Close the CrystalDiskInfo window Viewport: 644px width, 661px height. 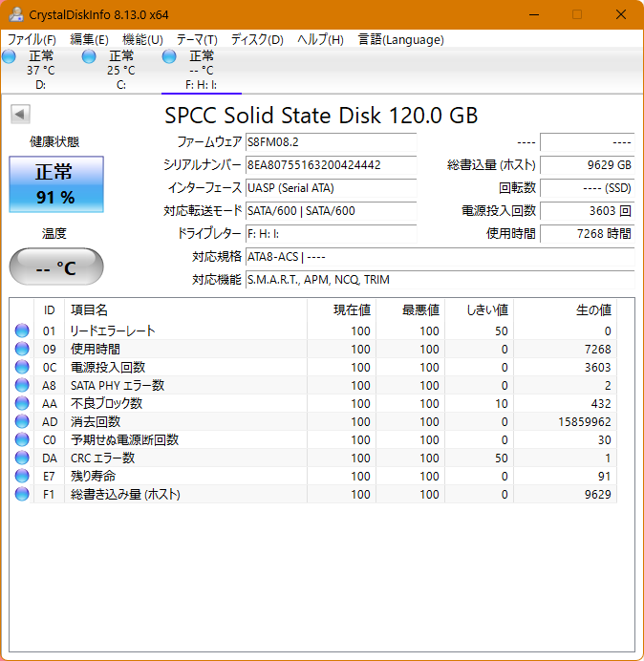pos(621,14)
